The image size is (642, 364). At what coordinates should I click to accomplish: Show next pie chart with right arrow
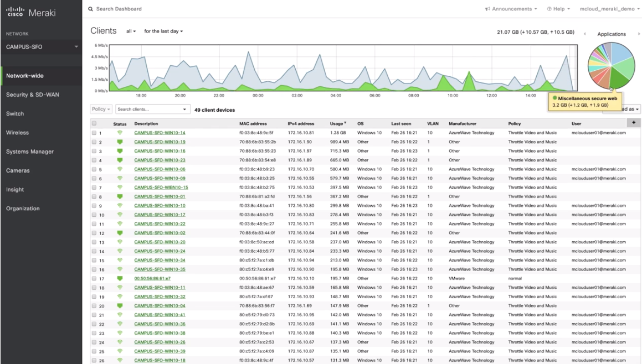pos(638,34)
